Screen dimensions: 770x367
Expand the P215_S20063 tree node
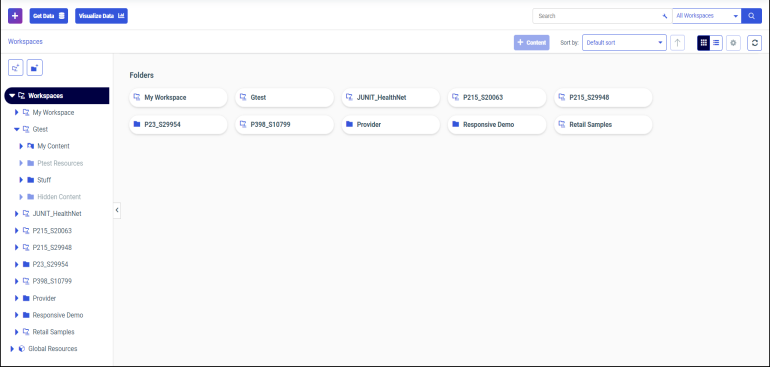pos(17,230)
